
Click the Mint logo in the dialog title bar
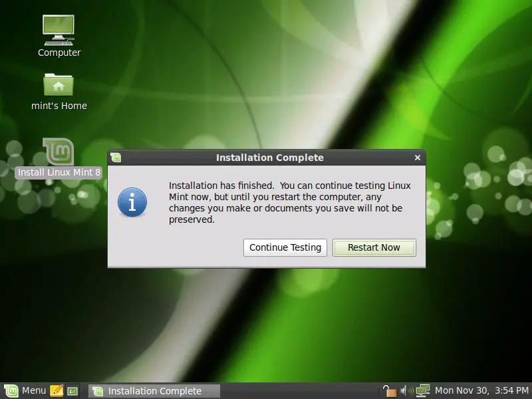click(x=116, y=158)
